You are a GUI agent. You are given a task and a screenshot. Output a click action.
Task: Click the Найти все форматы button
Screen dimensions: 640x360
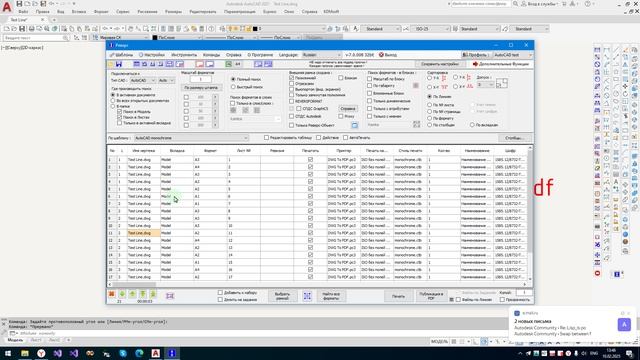[x=331, y=296]
